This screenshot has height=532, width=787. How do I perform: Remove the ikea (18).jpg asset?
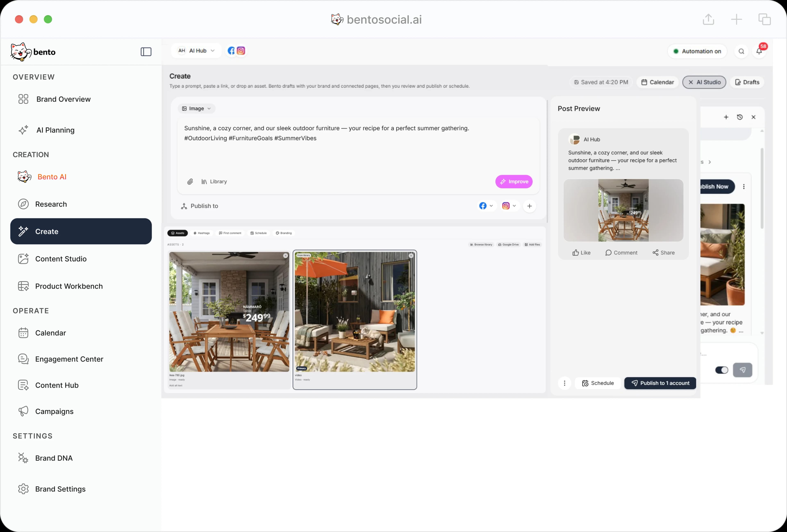click(x=285, y=256)
